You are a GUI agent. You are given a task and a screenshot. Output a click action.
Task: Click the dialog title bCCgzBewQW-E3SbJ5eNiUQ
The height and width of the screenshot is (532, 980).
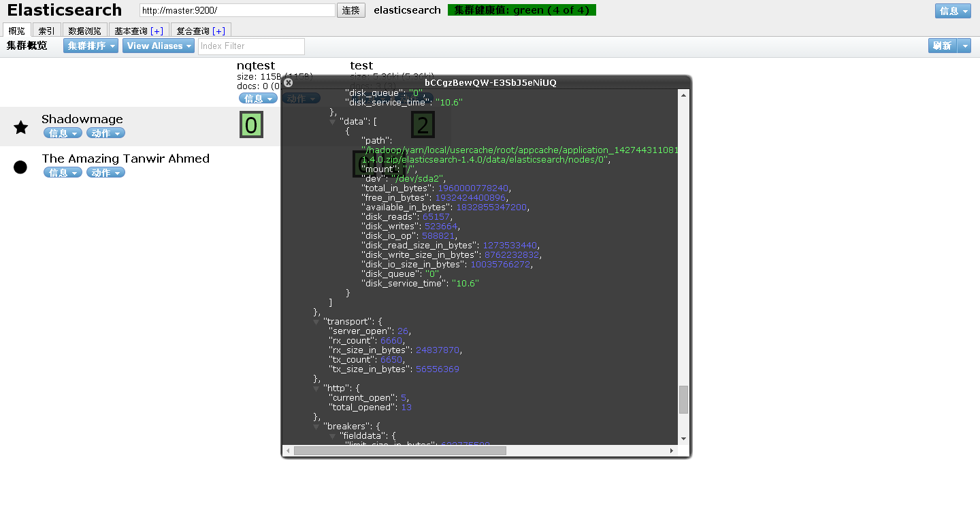pyautogui.click(x=490, y=82)
